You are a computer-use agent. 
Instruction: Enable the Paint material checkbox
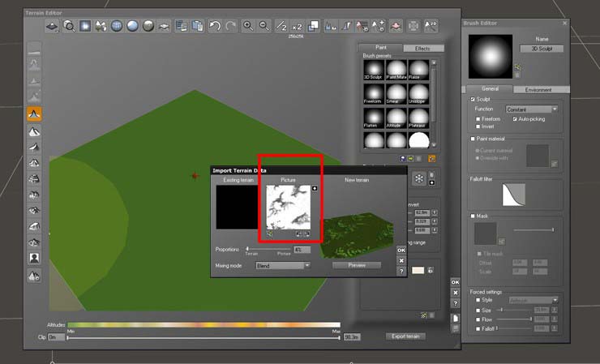click(x=473, y=139)
